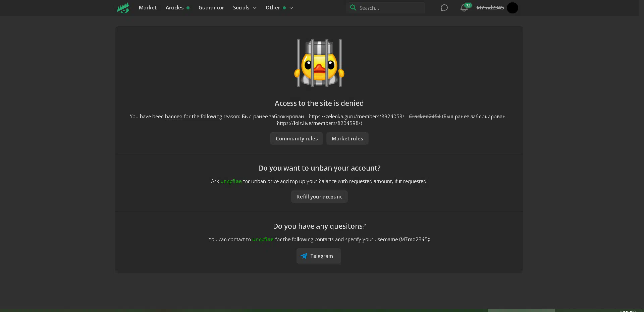This screenshot has height=312, width=644.
Task: Click the M7md2345 username in header
Action: tap(490, 8)
